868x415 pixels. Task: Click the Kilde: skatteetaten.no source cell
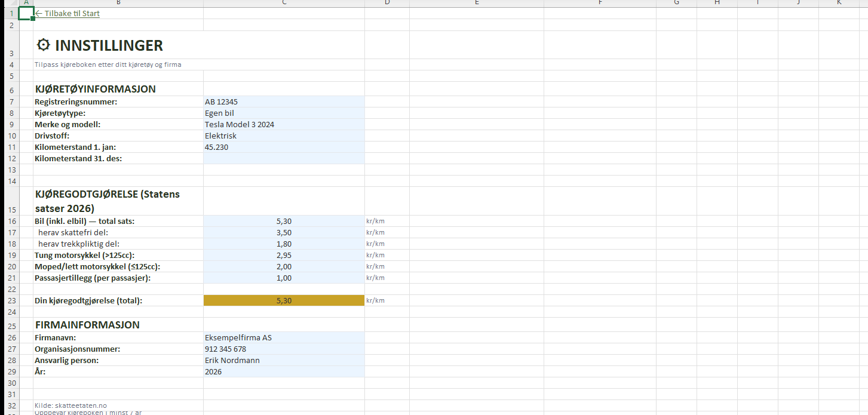[x=70, y=405]
